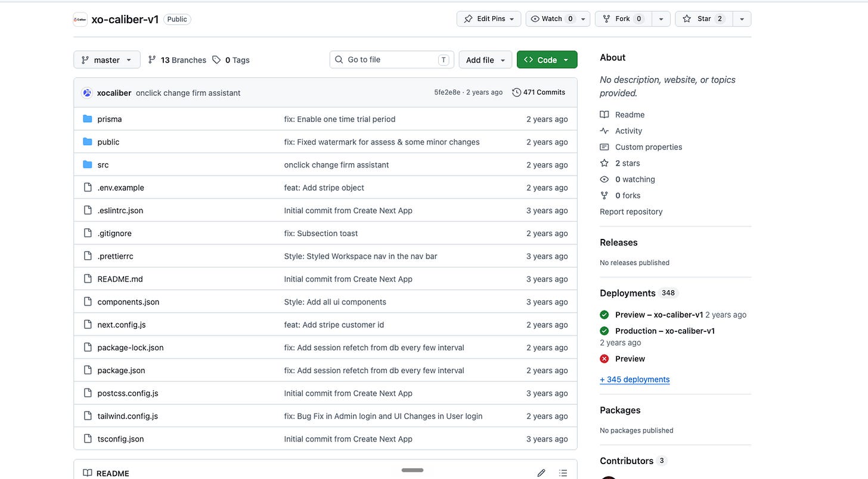Screen dimensions: 868x479
Task: Click the xocaliber committer avatar
Action: click(87, 92)
